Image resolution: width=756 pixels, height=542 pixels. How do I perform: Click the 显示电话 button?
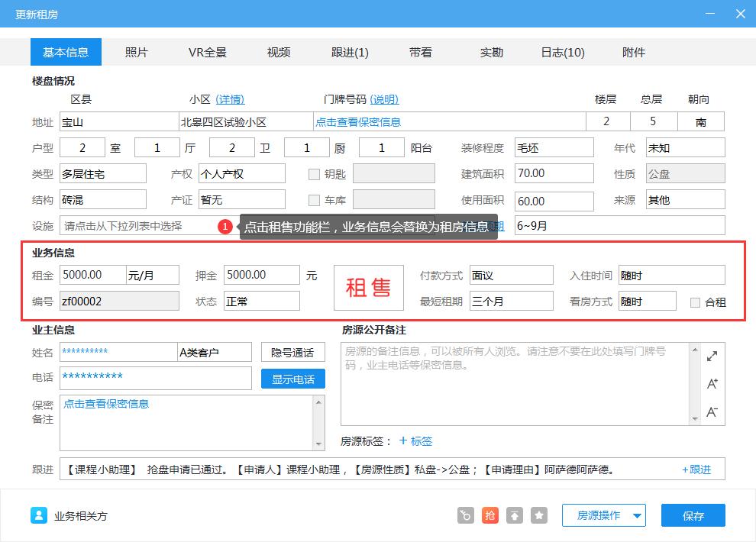click(292, 379)
